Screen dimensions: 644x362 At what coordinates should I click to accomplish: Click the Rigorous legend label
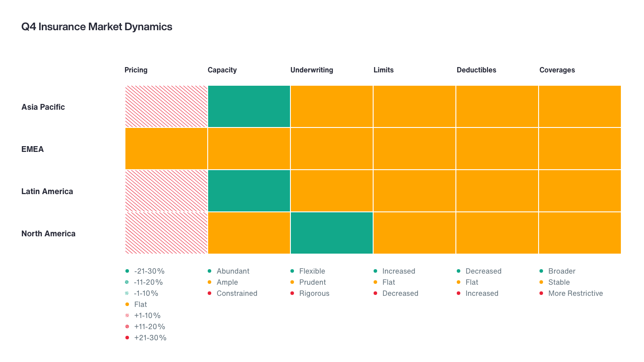click(314, 293)
